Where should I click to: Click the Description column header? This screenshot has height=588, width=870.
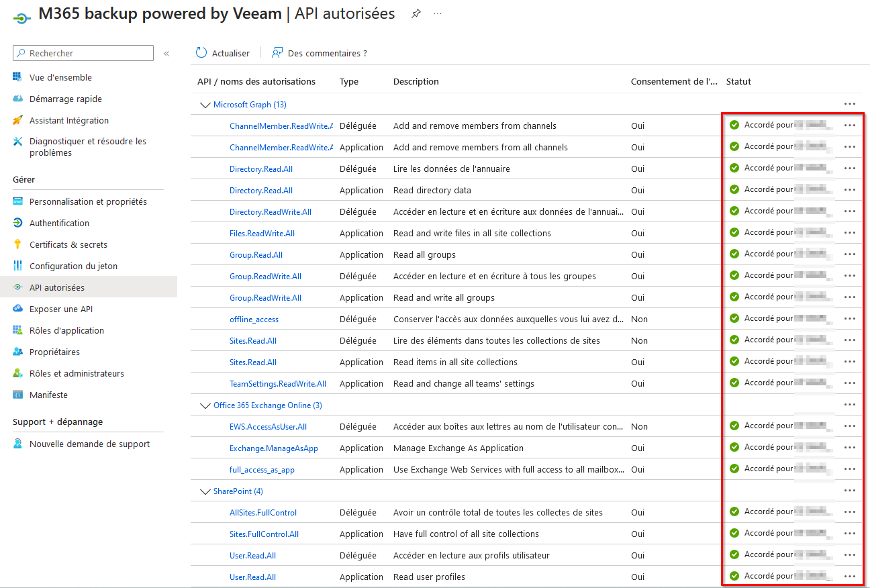coord(416,81)
